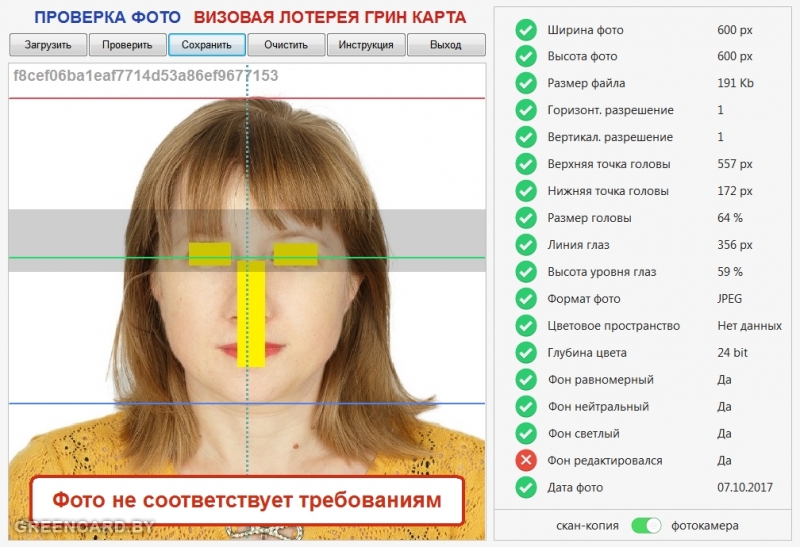Screen dimensions: 800x547
Task: Click green check icon next to Размер файла
Action: point(526,83)
